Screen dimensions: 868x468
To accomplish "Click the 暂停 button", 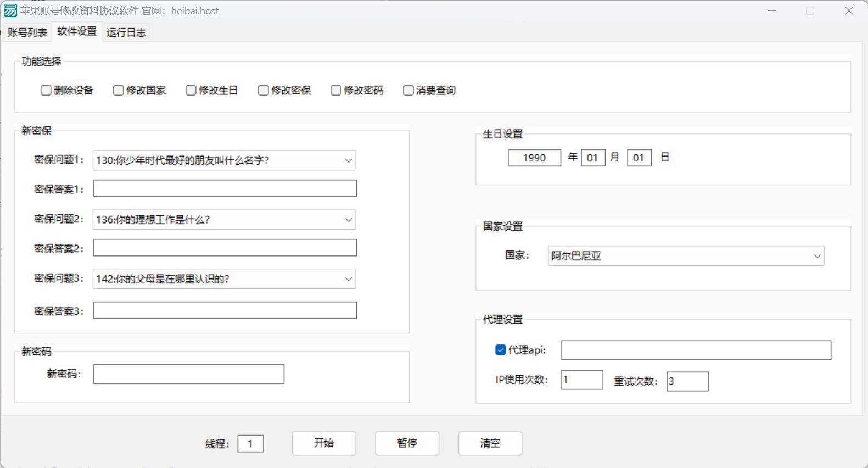I will [407, 443].
